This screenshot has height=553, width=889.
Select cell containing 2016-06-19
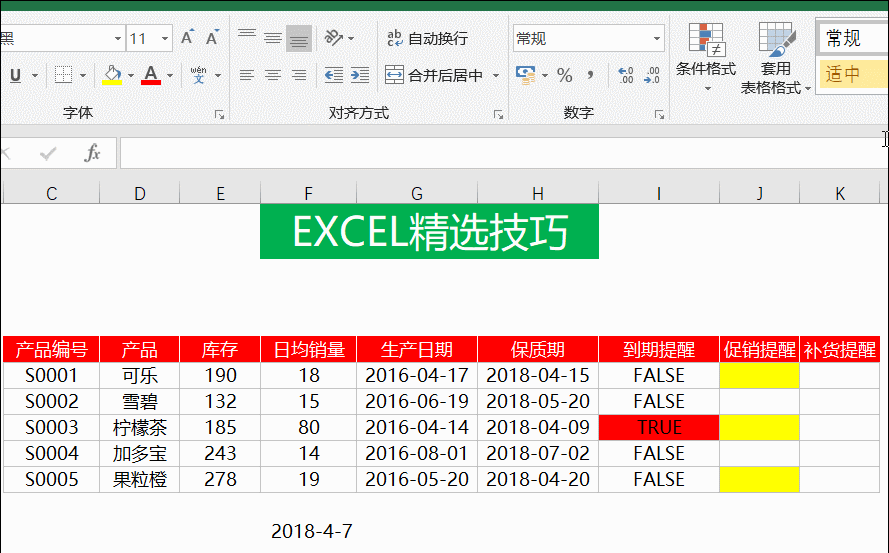pos(417,401)
